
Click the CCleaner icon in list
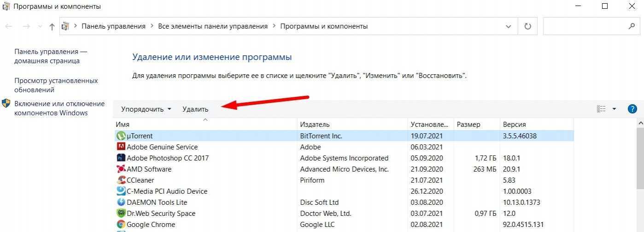(x=121, y=180)
